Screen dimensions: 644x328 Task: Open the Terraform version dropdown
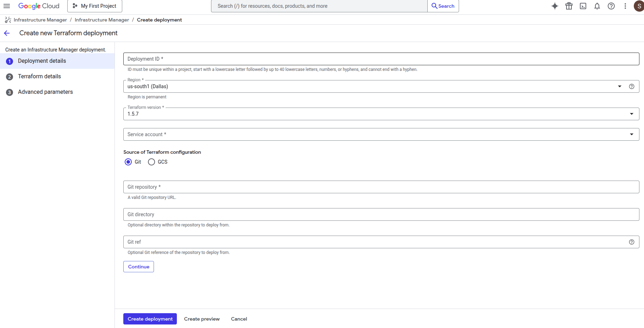[x=631, y=114]
